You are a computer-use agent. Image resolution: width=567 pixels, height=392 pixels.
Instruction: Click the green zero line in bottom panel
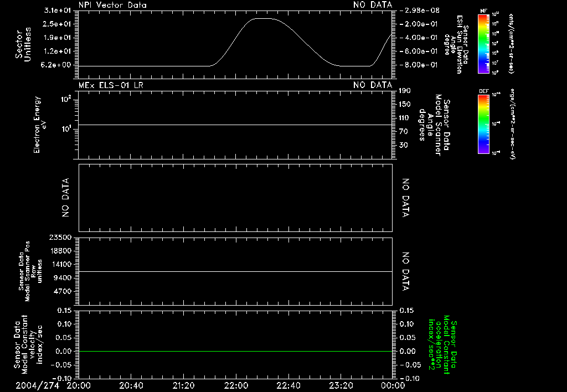click(x=235, y=351)
